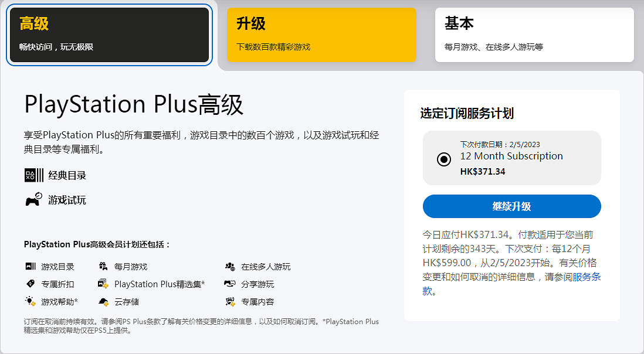
Task: Click the 游戏帮助 (Game Help) icon
Action: pyautogui.click(x=30, y=301)
